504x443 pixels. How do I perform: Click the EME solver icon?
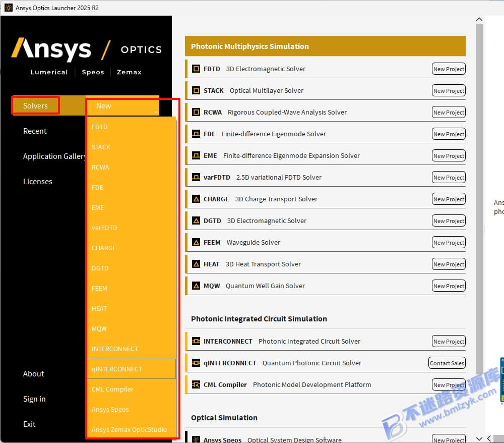click(196, 156)
